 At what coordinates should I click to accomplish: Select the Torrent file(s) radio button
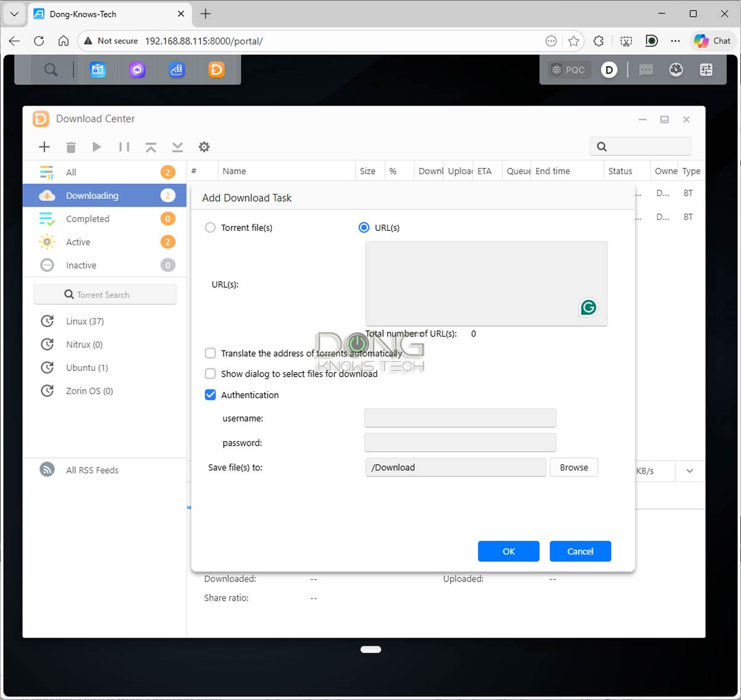coord(211,228)
